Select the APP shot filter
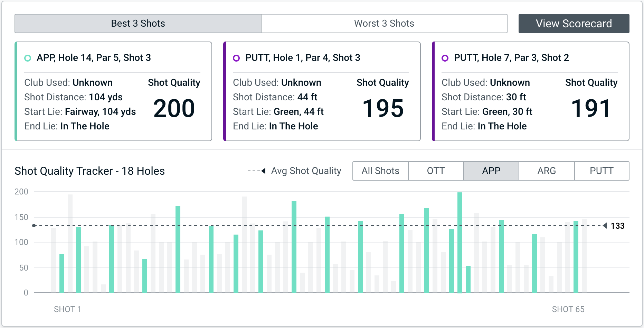The image size is (644, 328). pyautogui.click(x=491, y=171)
